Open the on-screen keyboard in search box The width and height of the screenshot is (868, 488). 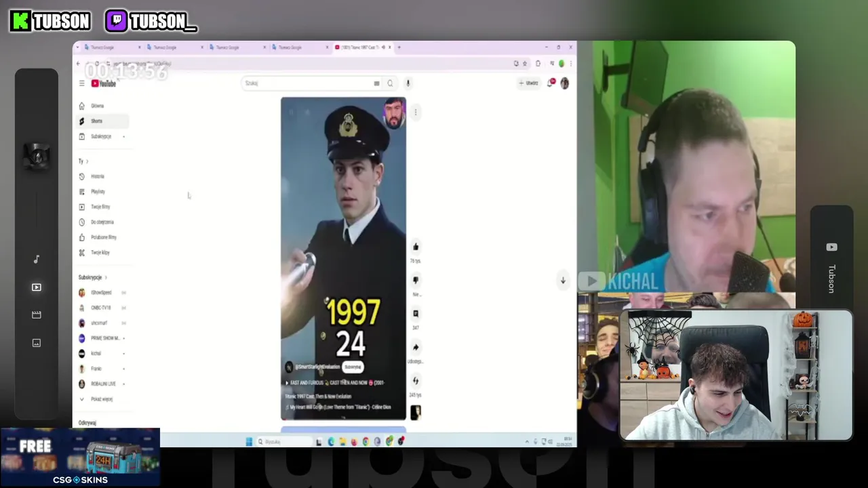coord(376,83)
